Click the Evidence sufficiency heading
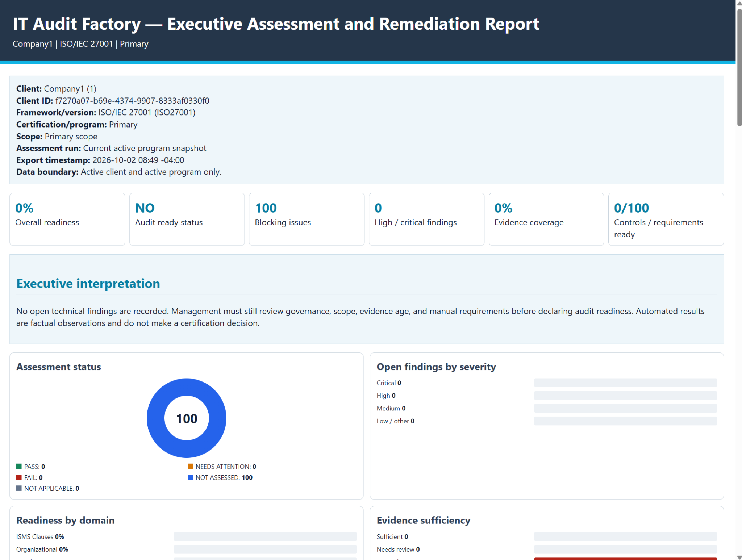This screenshot has width=742, height=560. 424,520
